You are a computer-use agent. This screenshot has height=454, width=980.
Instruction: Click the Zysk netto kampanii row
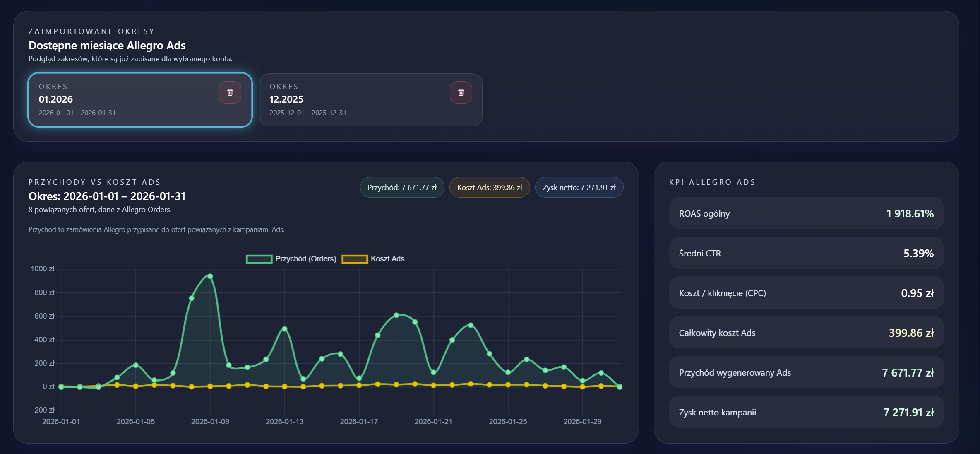tap(806, 412)
